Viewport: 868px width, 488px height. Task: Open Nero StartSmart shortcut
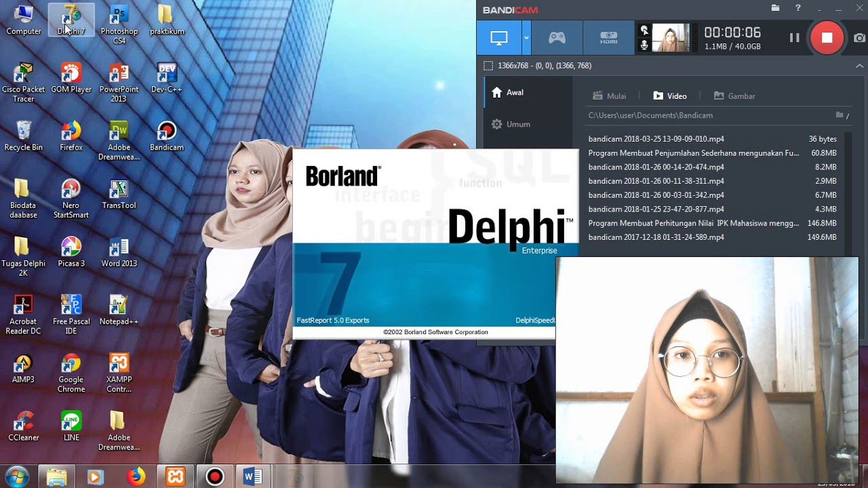point(71,199)
